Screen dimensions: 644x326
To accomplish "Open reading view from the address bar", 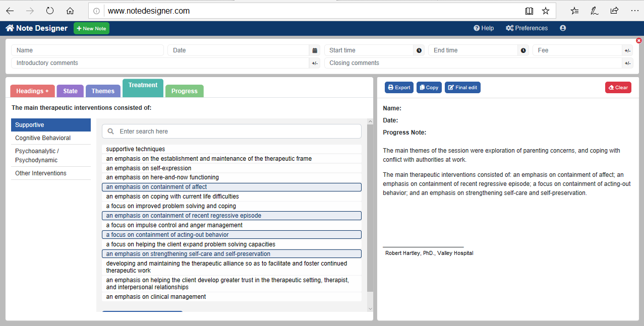I will [529, 11].
